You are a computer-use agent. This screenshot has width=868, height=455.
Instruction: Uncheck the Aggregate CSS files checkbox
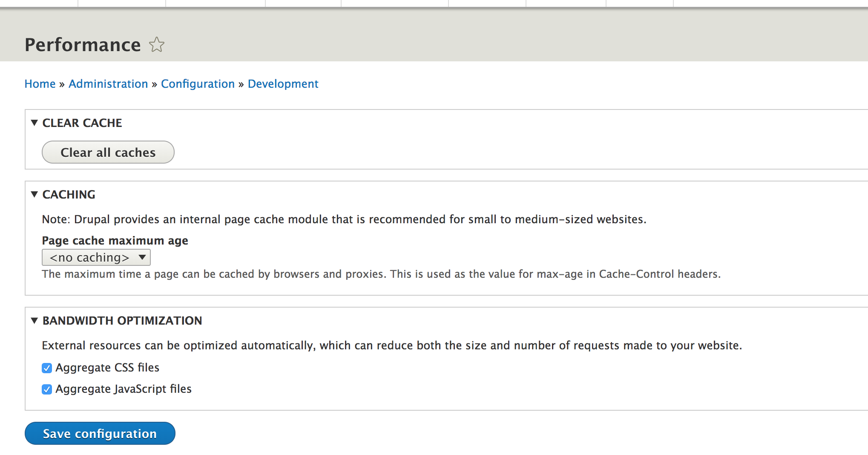(x=47, y=368)
